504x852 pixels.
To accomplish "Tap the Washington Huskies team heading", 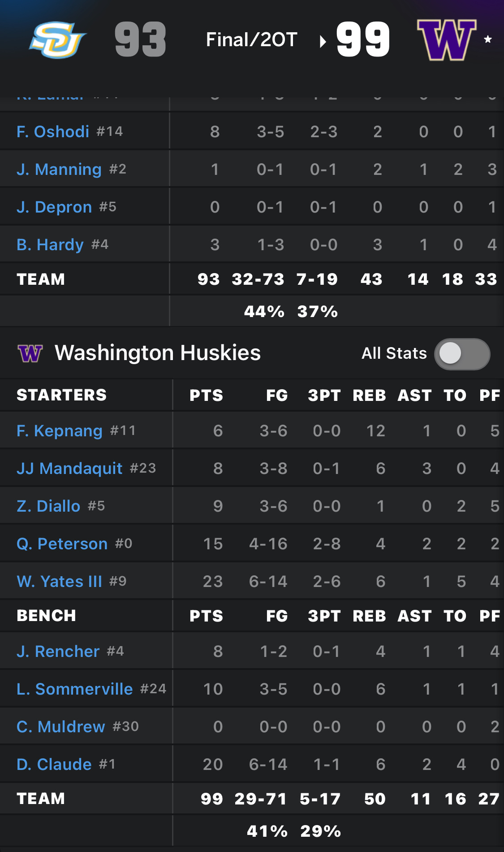I will (x=157, y=353).
